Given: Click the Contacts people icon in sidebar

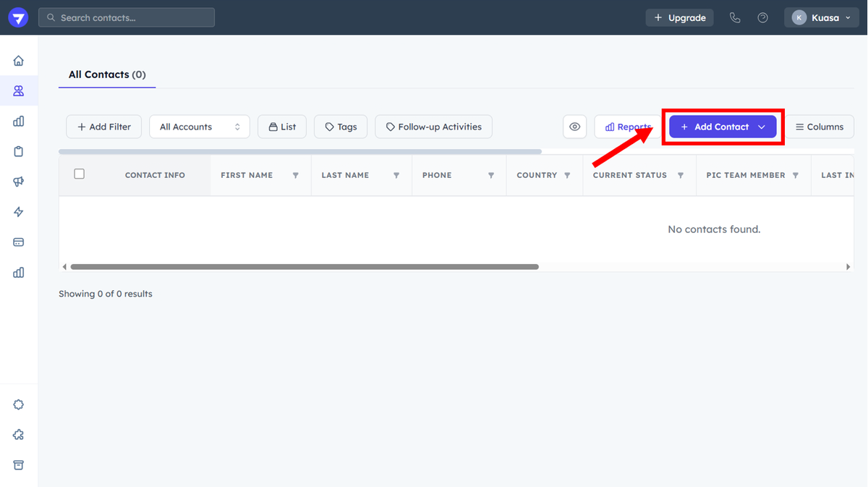Looking at the screenshot, I should coord(19,91).
